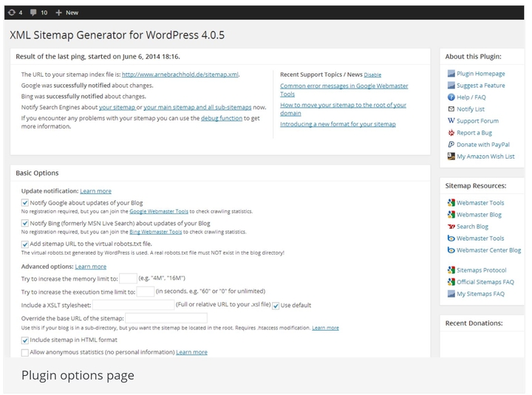Click the My Amazon Wish List icon
This screenshot has height=395, width=532.
point(451,157)
